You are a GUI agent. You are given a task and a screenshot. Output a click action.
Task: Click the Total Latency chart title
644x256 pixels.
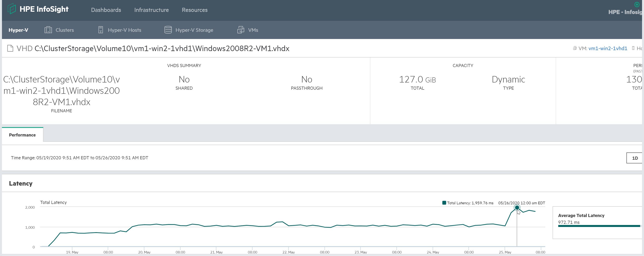click(x=53, y=203)
